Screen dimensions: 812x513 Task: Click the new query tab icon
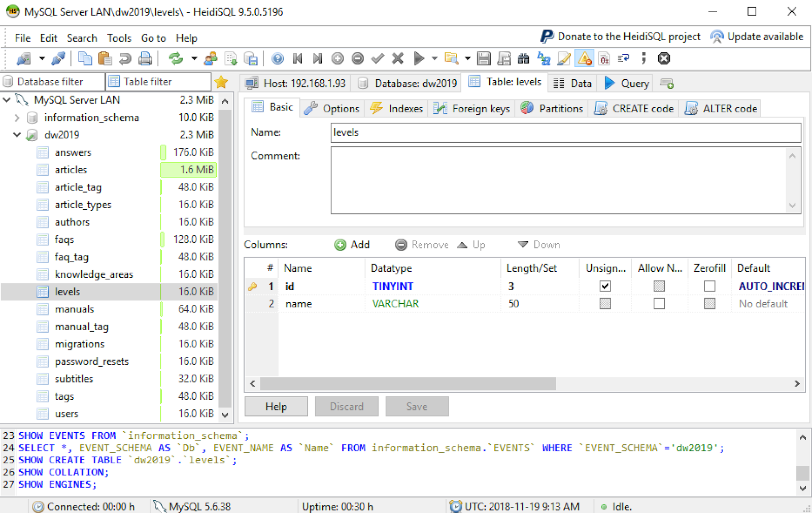click(x=667, y=83)
